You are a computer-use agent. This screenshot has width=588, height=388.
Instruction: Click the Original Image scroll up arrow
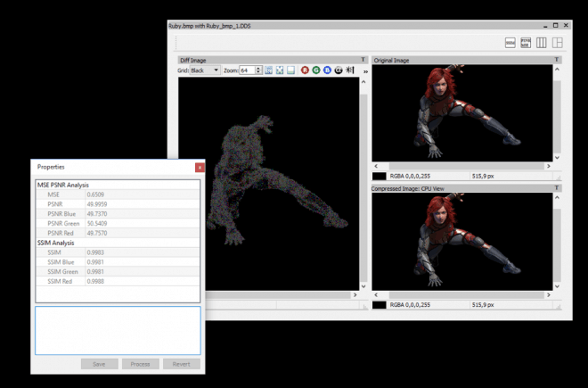[x=557, y=69]
